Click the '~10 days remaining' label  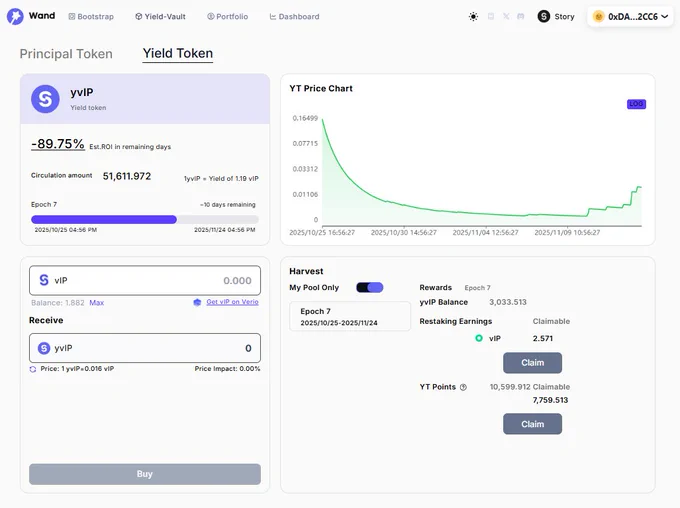(228, 204)
